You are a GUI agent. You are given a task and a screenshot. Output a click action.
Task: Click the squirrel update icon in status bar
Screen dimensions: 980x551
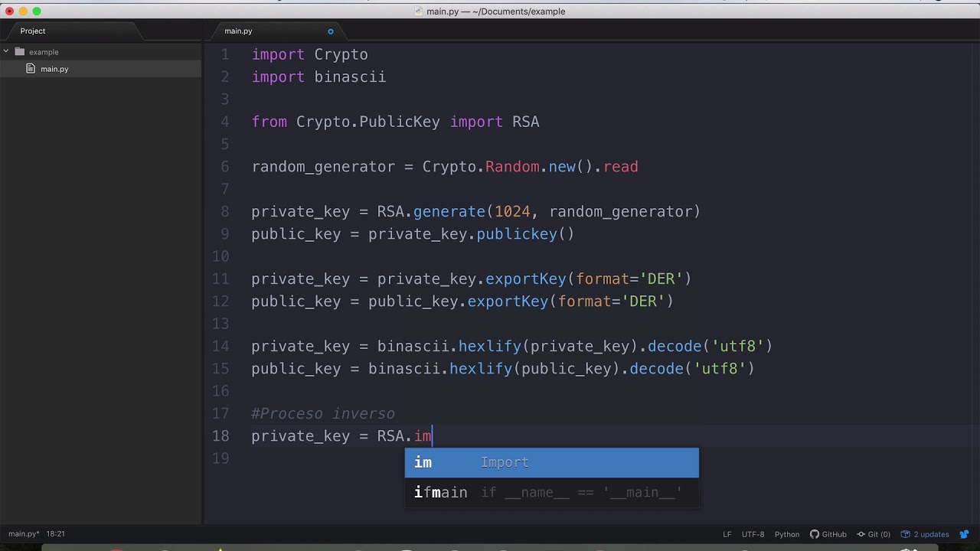click(x=964, y=534)
